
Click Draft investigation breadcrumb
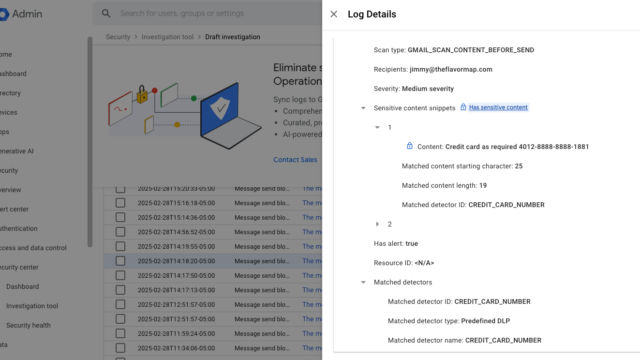(232, 37)
